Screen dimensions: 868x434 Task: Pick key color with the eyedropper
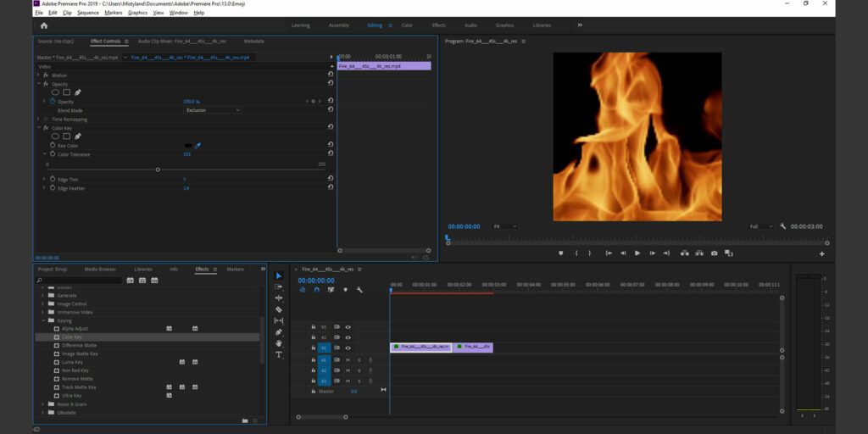[198, 146]
